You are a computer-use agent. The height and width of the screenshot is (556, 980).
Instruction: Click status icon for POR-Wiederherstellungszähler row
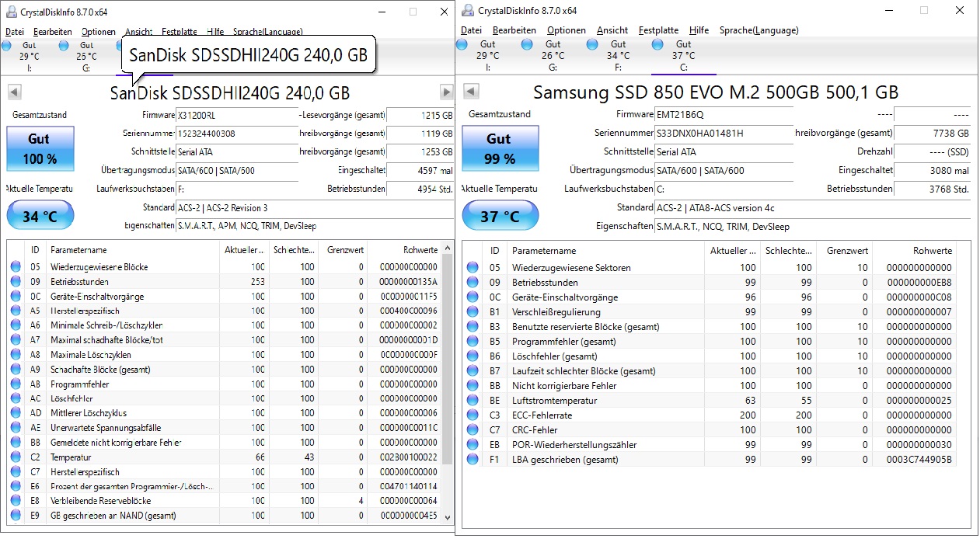[473, 445]
